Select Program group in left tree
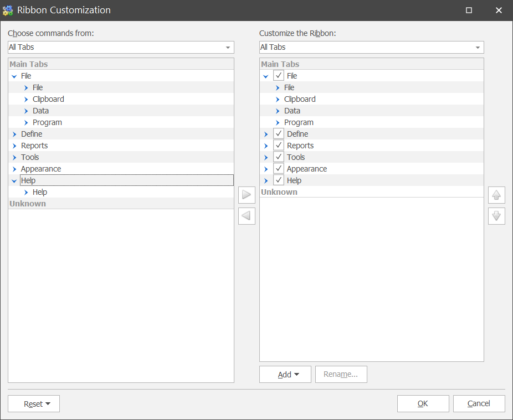The image size is (513, 420). tap(47, 122)
